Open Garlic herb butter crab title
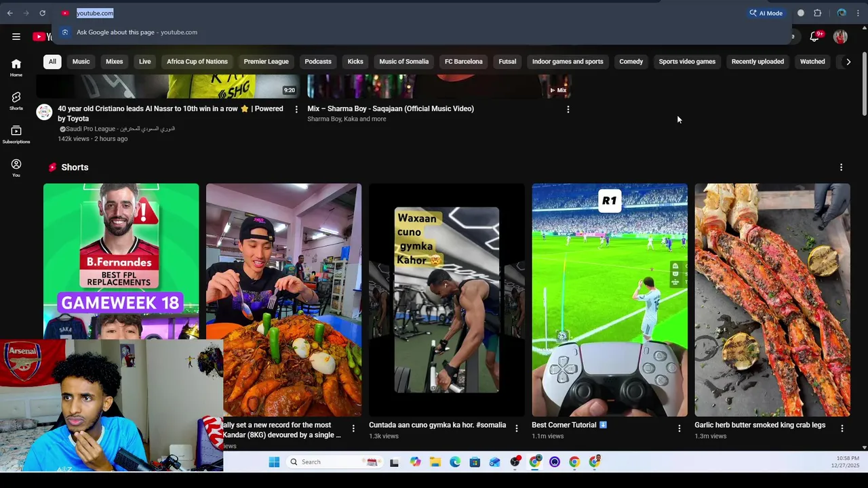 760,425
